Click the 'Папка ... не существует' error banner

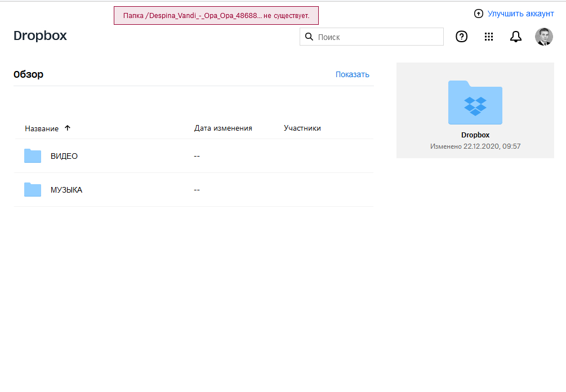coord(216,16)
